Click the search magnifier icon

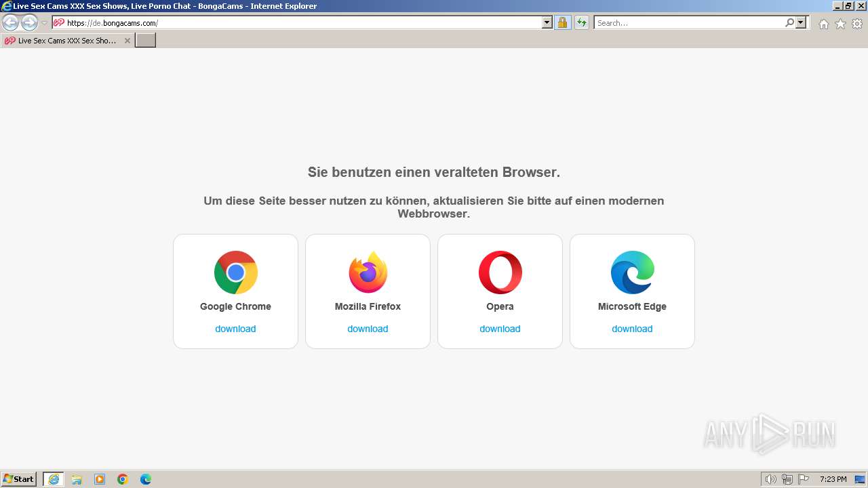pyautogui.click(x=789, y=22)
